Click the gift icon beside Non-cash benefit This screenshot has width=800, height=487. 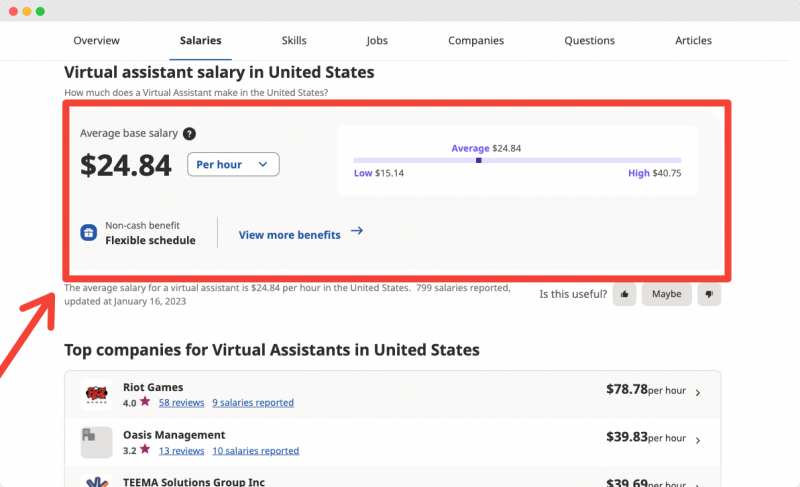[89, 233]
